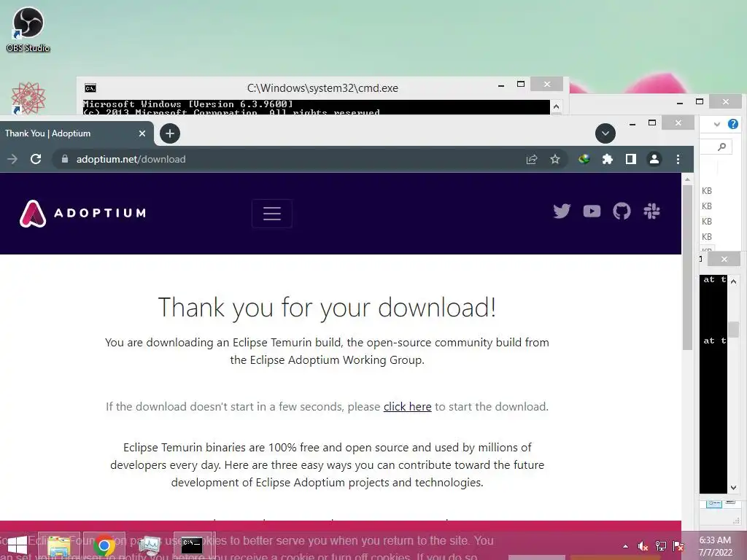747x560 pixels.
Task: Expand Chrome tab search dropdown
Action: 605,133
